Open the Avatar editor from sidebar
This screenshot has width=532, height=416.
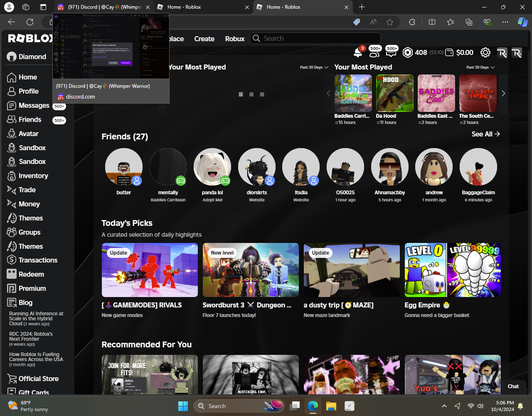click(23, 134)
